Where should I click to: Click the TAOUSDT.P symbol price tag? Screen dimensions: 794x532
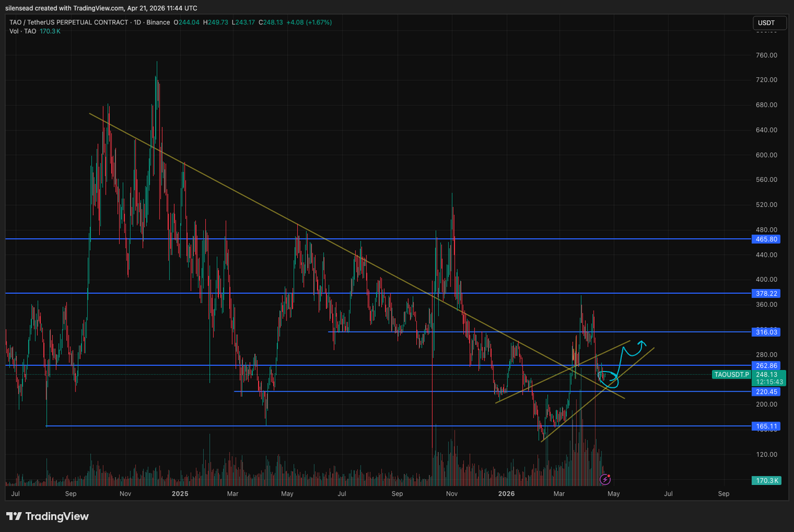click(x=731, y=375)
